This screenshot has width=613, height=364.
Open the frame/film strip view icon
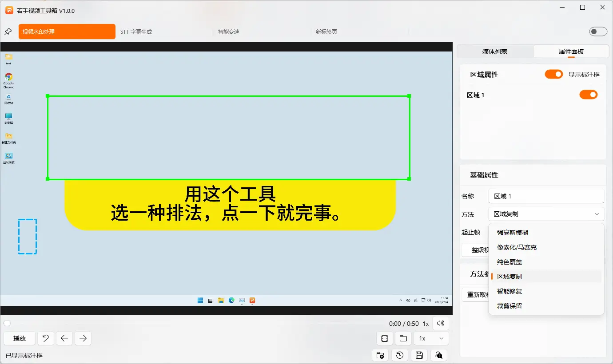(x=384, y=338)
